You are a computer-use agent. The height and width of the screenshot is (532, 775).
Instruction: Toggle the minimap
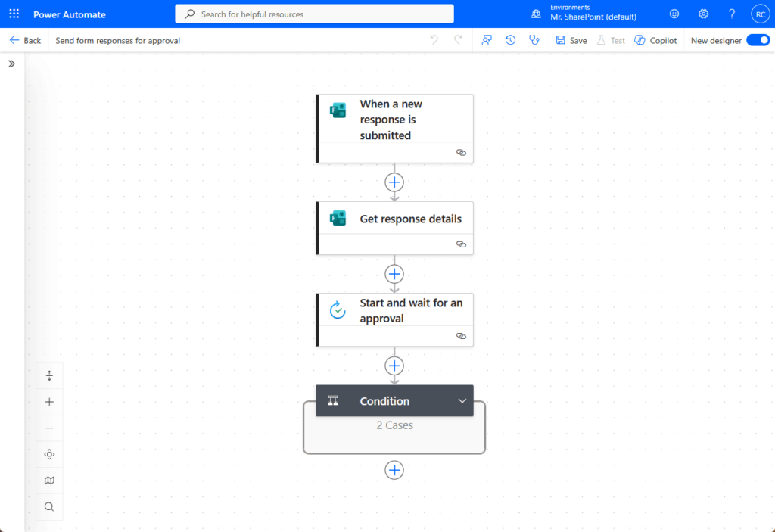pyautogui.click(x=49, y=481)
